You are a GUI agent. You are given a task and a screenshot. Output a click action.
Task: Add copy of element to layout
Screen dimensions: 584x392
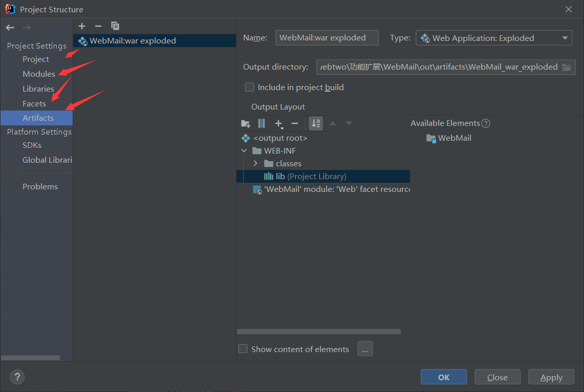(x=279, y=124)
